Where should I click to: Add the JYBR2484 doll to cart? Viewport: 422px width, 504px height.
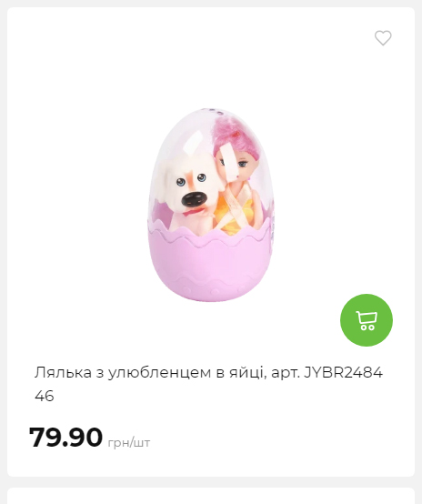367,320
